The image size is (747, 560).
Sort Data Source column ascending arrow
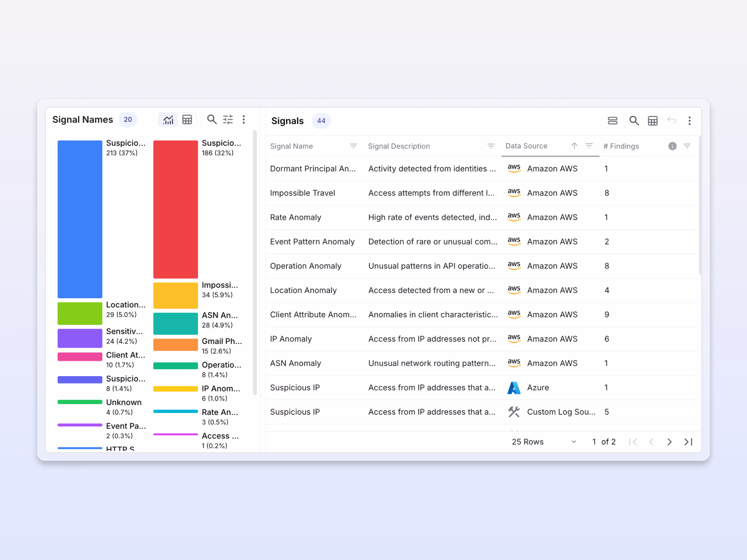[x=574, y=146]
